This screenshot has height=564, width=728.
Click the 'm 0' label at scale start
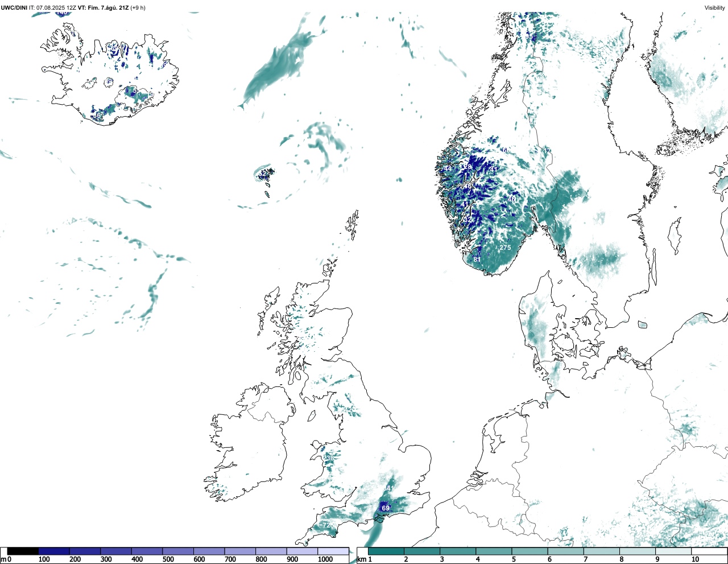(x=6, y=559)
